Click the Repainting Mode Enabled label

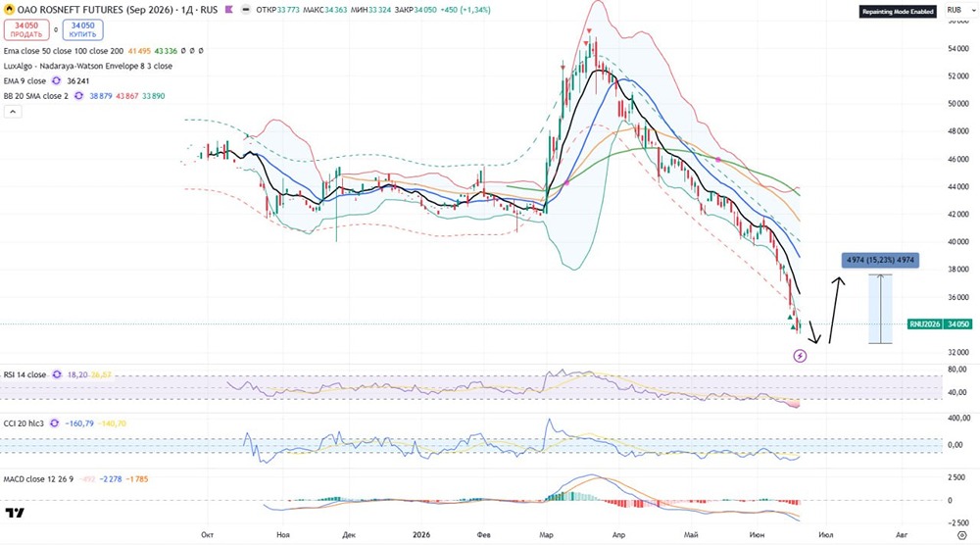[898, 11]
